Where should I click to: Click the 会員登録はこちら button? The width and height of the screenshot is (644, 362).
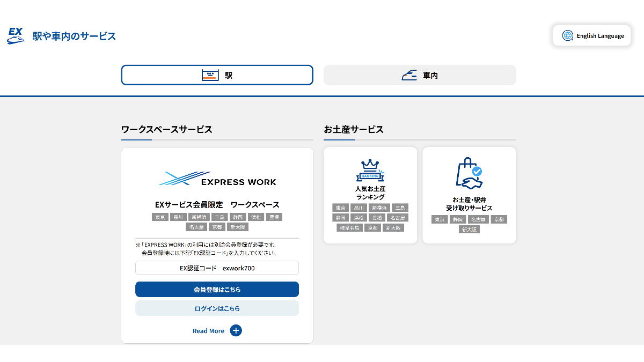[x=217, y=289]
